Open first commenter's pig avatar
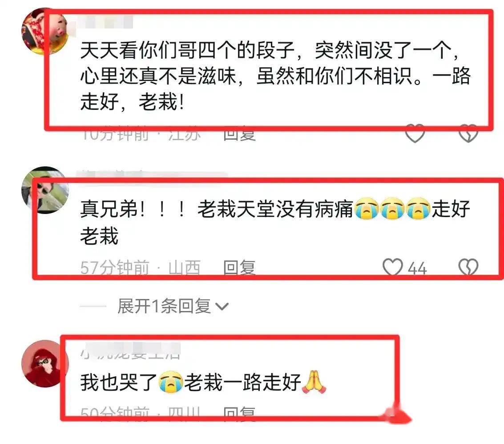Viewport: 504px width, 444px height. pyautogui.click(x=44, y=31)
